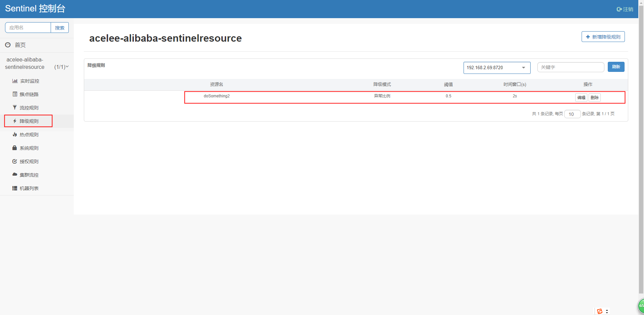Click the bar chart icon for 实时监控
This screenshot has width=644, height=315.
15,81
